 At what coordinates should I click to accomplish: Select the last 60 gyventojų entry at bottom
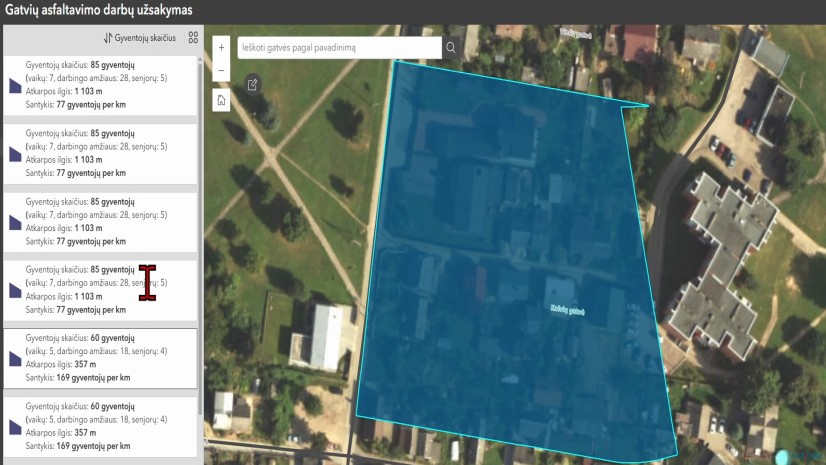pos(100,426)
